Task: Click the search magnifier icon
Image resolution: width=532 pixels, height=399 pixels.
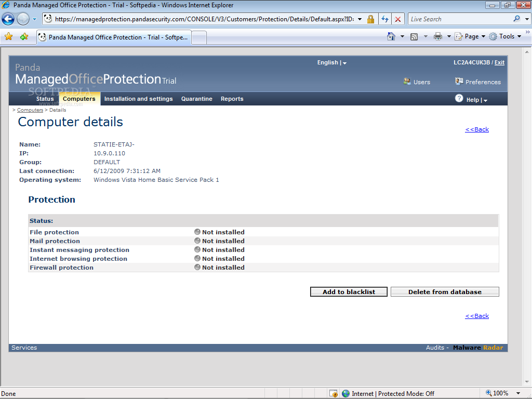Action: 516,19
